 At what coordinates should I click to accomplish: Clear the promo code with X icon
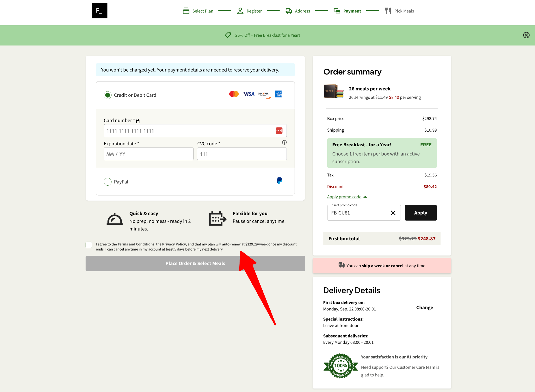click(393, 213)
